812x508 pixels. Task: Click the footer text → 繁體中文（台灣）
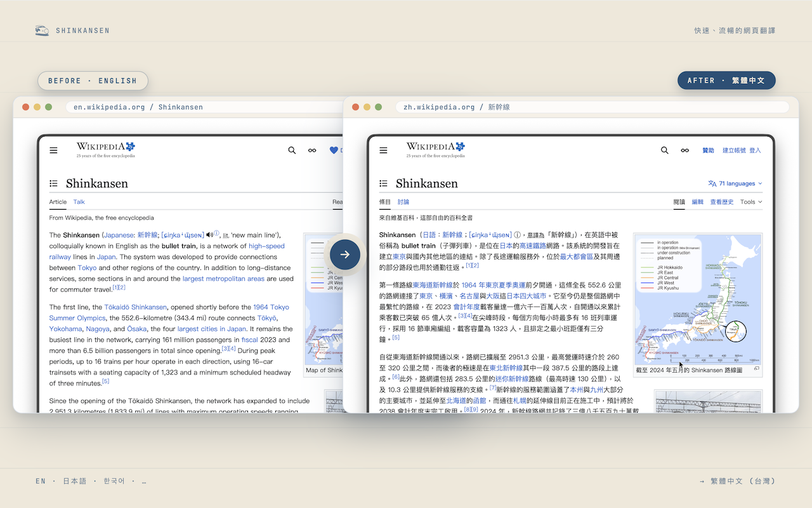click(737, 481)
